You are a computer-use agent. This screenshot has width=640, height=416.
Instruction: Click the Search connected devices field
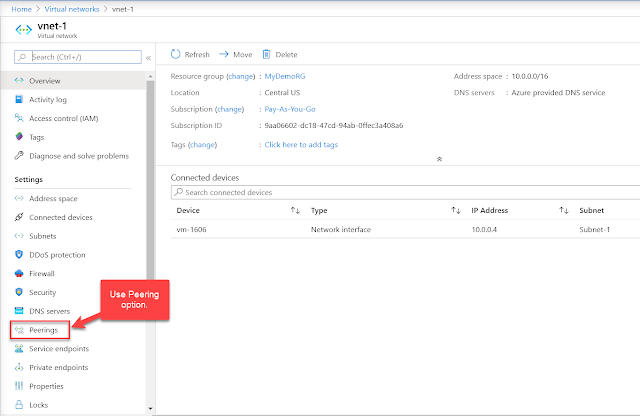pyautogui.click(x=405, y=192)
